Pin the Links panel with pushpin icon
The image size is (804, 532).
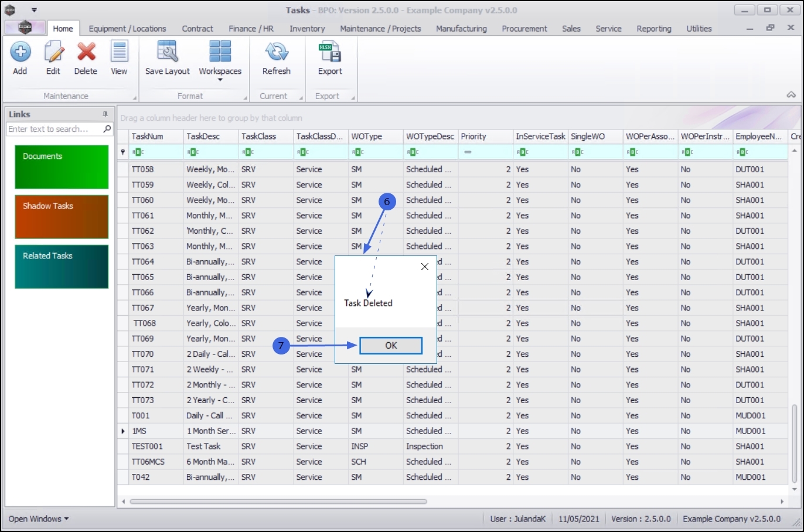105,114
